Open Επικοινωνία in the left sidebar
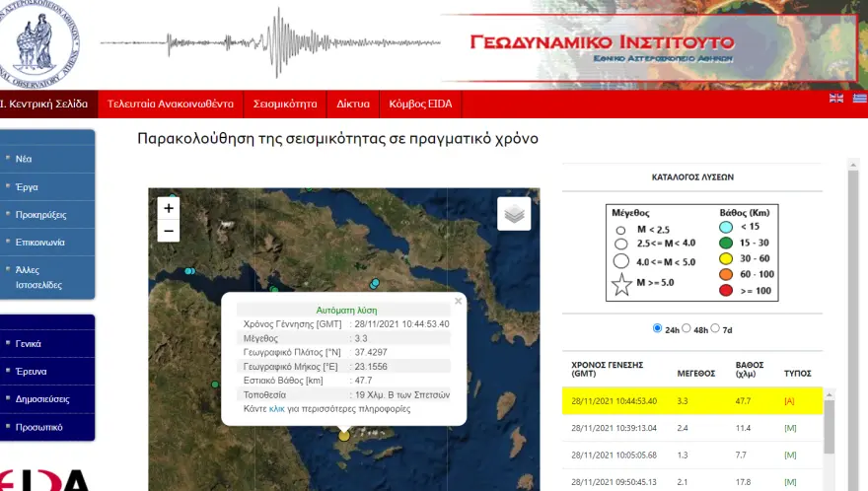This screenshot has width=868, height=491. [x=40, y=242]
